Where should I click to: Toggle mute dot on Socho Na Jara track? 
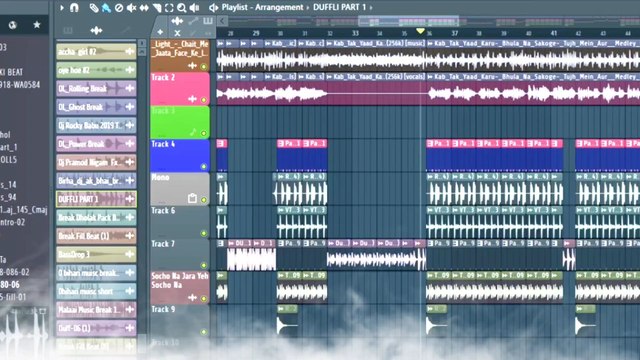coord(204,299)
